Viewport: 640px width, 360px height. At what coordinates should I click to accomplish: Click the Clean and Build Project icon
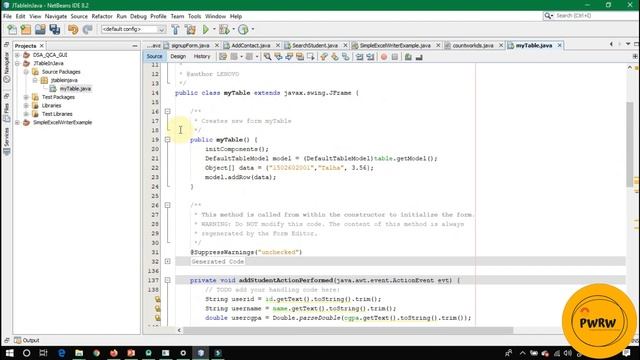point(190,29)
